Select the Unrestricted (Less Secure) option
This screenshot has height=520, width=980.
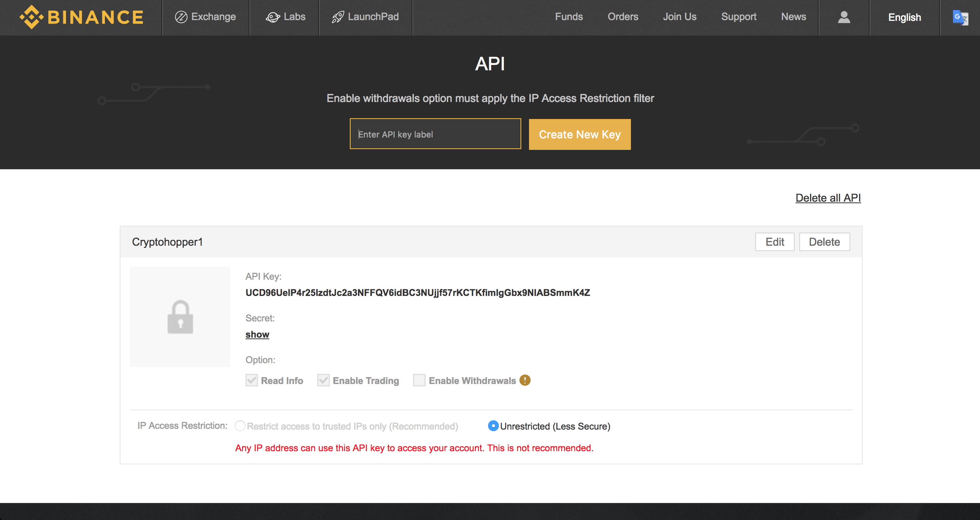tap(493, 426)
